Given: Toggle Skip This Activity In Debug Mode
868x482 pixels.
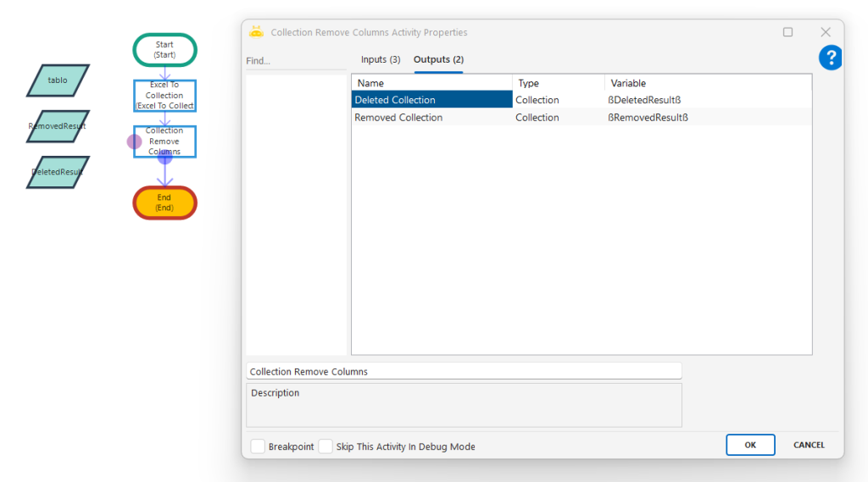Looking at the screenshot, I should (x=325, y=446).
